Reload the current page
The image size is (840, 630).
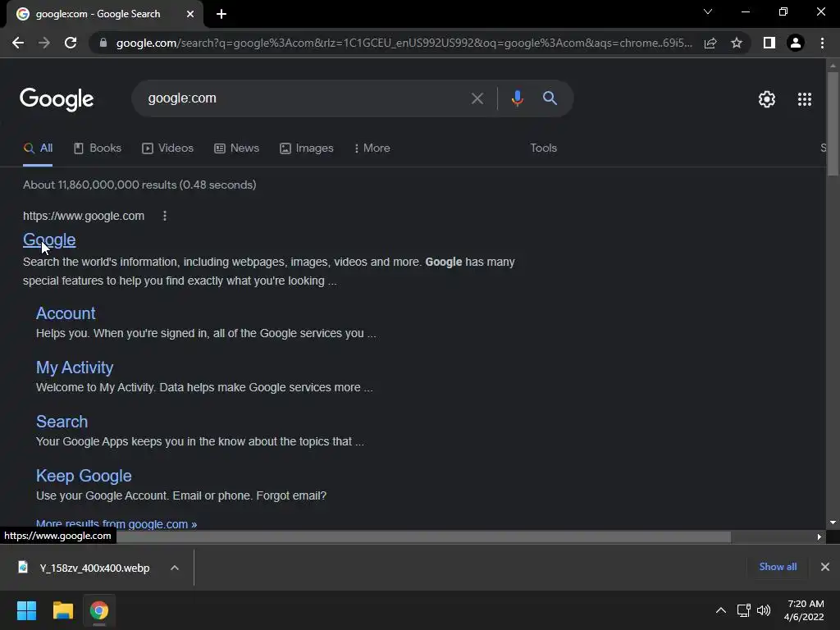coord(71,43)
